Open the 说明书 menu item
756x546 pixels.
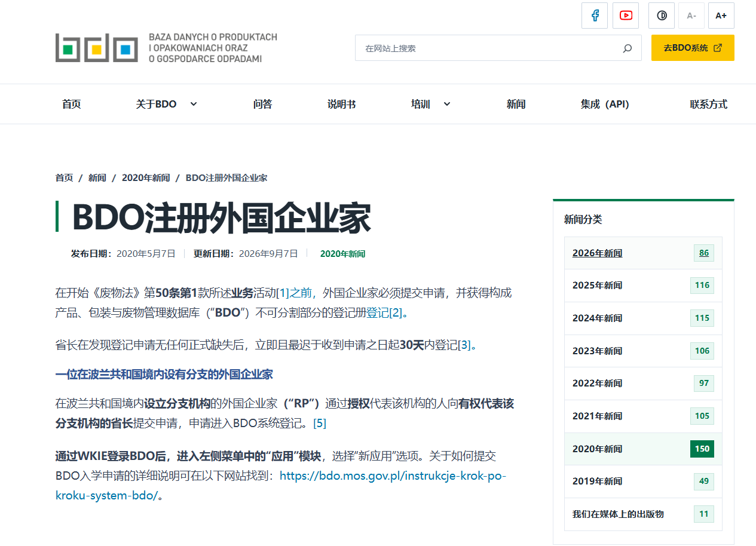point(342,104)
